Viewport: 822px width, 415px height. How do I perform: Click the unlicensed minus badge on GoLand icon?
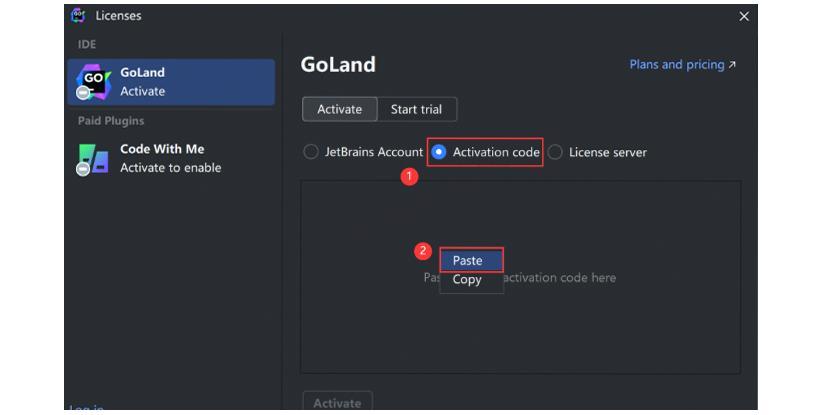83,93
